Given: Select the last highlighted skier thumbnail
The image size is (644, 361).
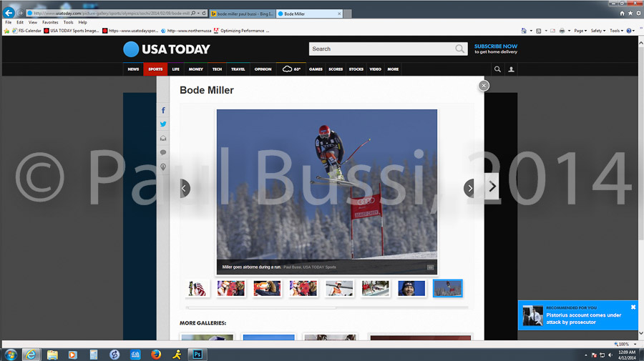Looking at the screenshot, I should point(448,288).
